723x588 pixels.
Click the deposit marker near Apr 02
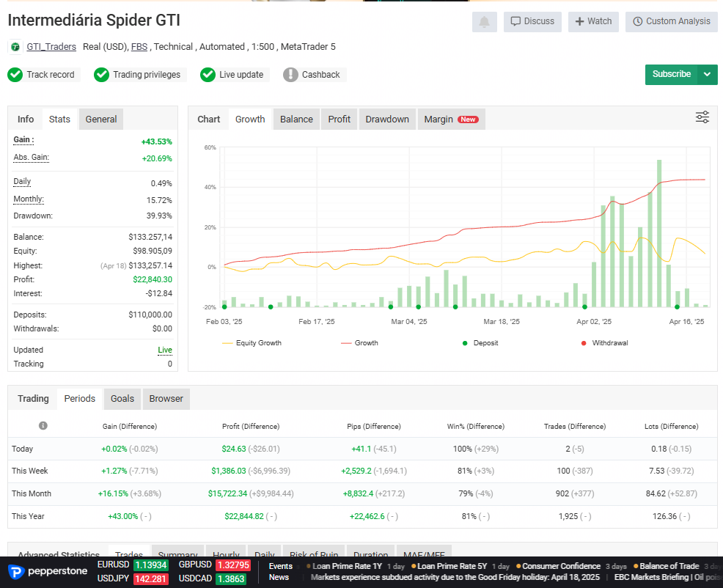point(584,306)
